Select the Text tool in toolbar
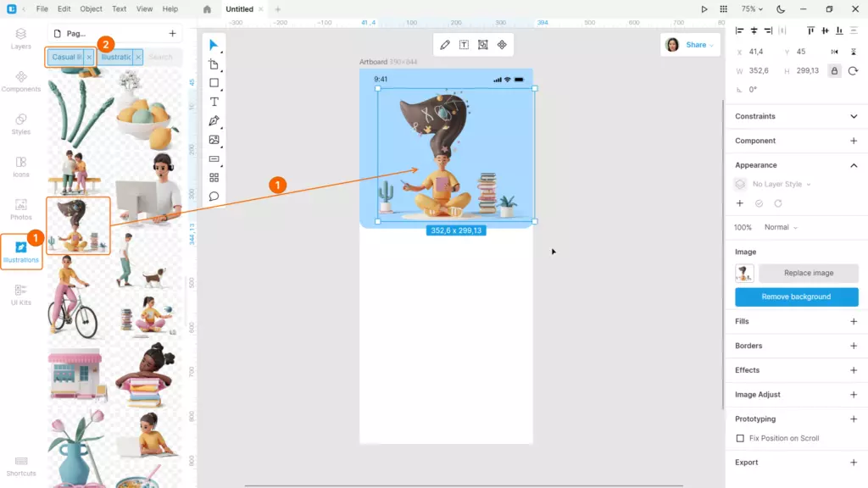This screenshot has height=488, width=868. [x=214, y=102]
